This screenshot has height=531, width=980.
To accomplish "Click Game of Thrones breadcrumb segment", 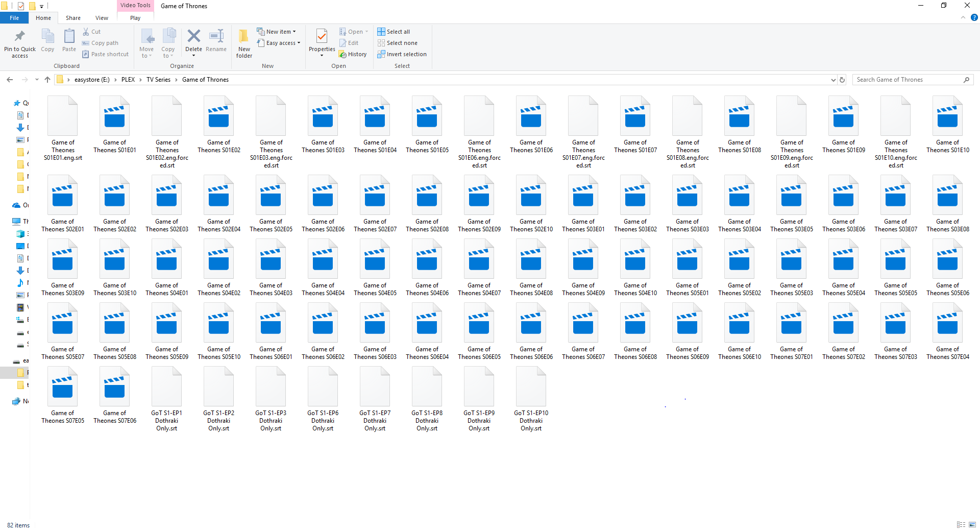I will [x=205, y=80].
